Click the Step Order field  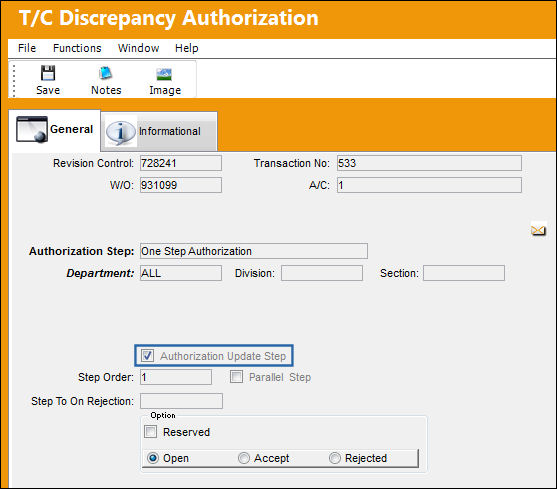pos(176,377)
